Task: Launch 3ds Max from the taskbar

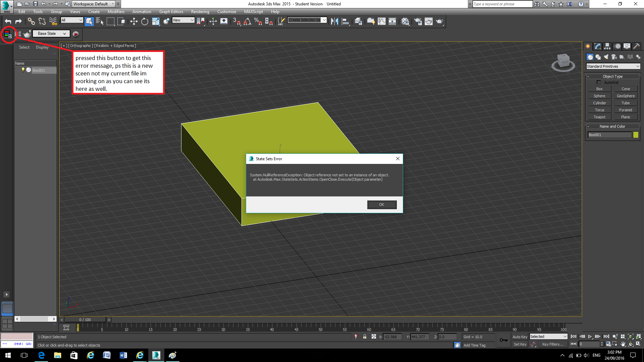Action: [x=156, y=355]
